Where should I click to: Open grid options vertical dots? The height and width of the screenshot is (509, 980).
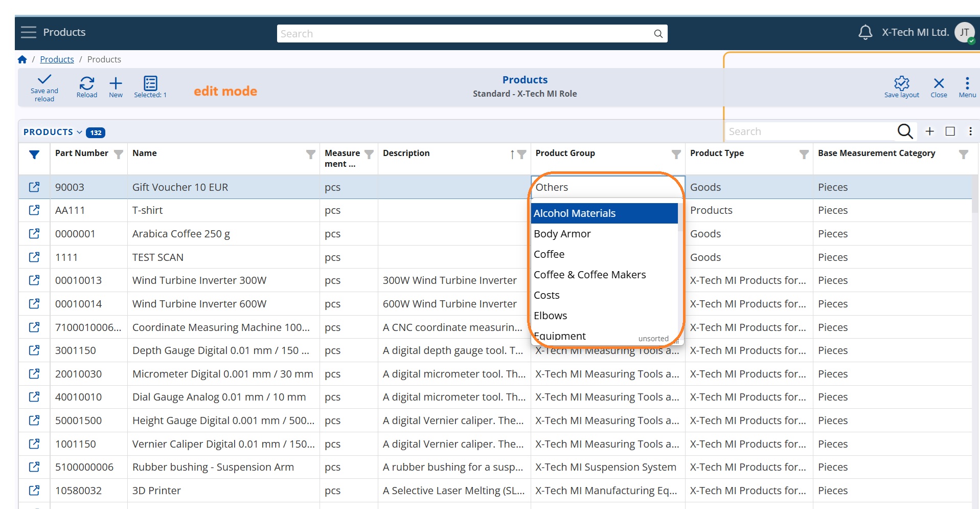(x=970, y=131)
